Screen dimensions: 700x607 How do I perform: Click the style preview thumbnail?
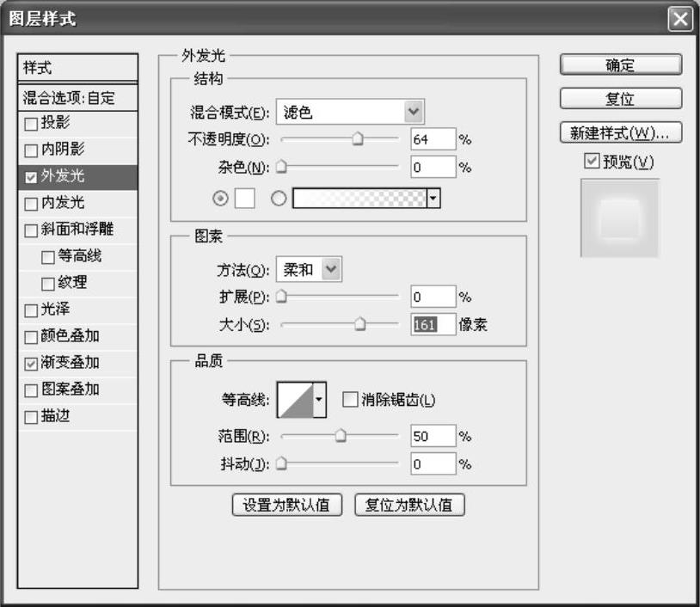620,218
